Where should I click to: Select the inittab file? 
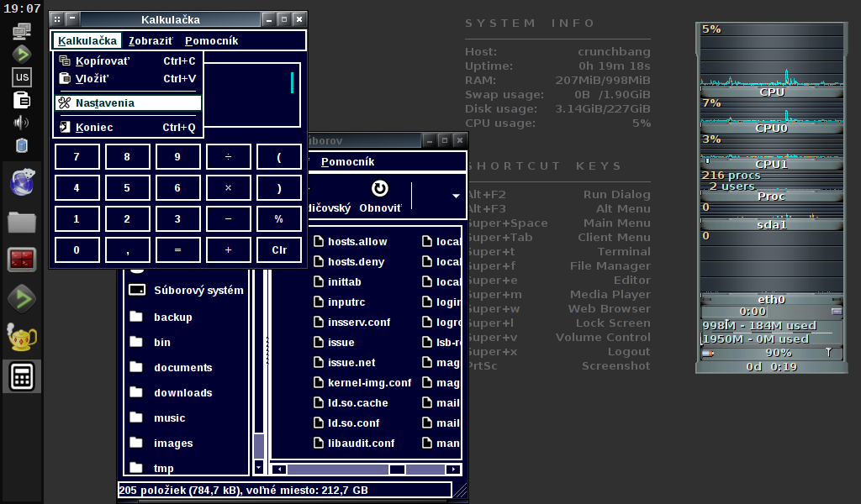(x=337, y=282)
